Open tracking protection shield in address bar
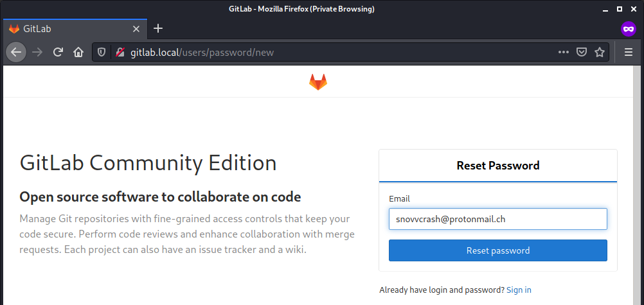The height and width of the screenshot is (305, 644). click(101, 52)
